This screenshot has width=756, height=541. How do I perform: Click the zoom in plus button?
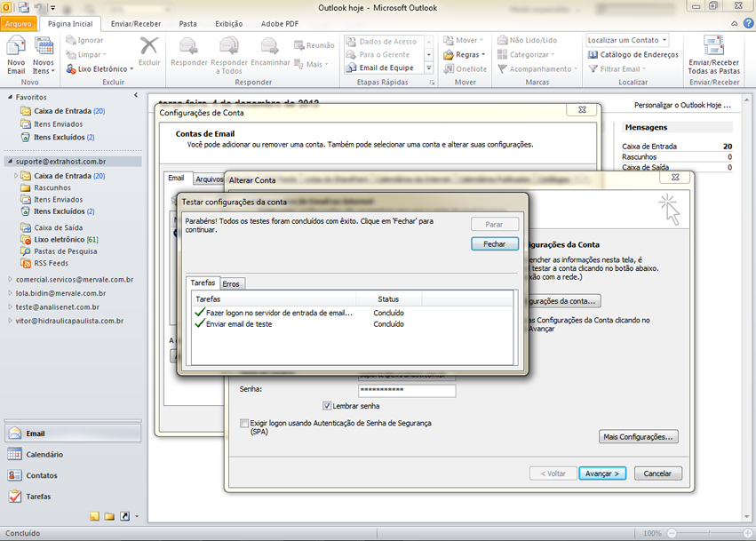pos(748,533)
